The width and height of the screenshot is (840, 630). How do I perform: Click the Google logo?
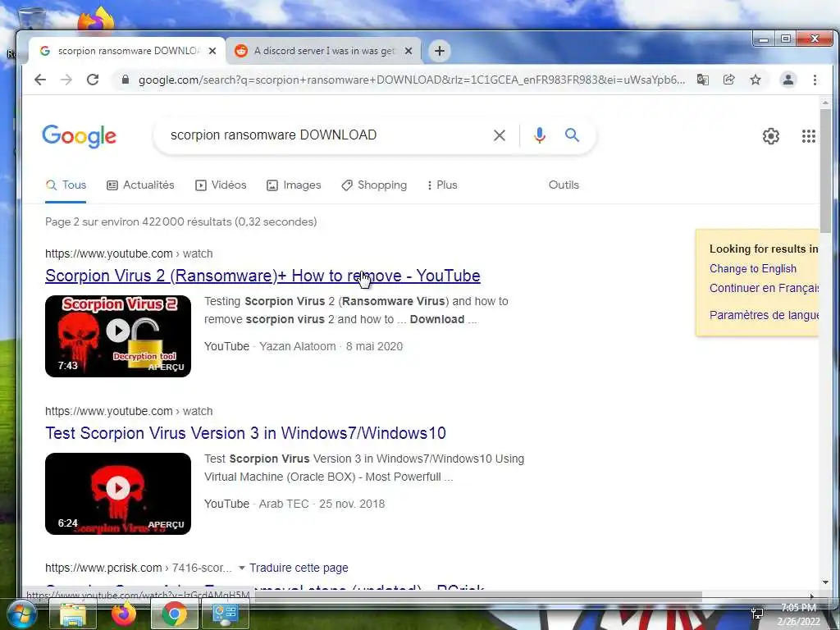click(80, 136)
